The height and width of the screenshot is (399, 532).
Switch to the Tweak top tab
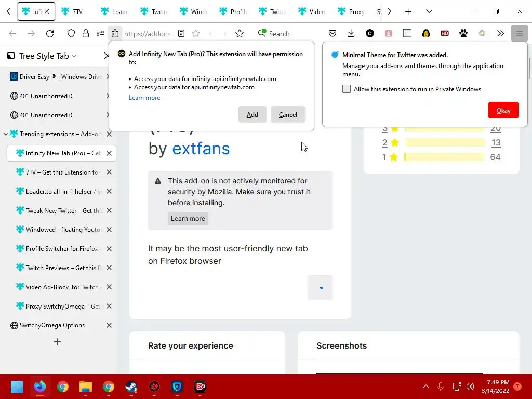[154, 11]
